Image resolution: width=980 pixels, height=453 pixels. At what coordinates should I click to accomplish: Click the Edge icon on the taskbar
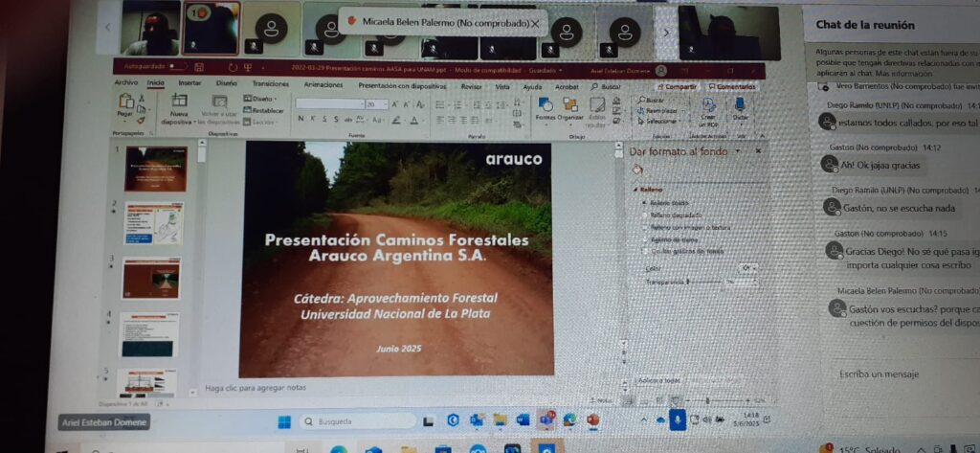point(569,419)
